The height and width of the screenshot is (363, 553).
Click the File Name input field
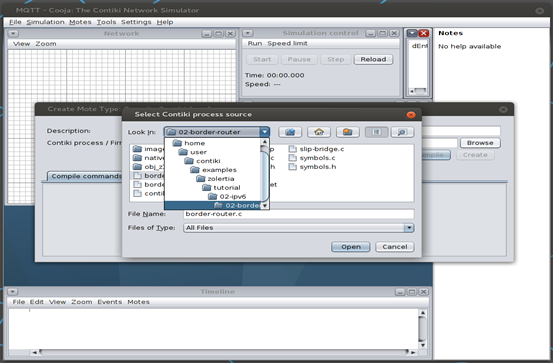[x=299, y=214]
